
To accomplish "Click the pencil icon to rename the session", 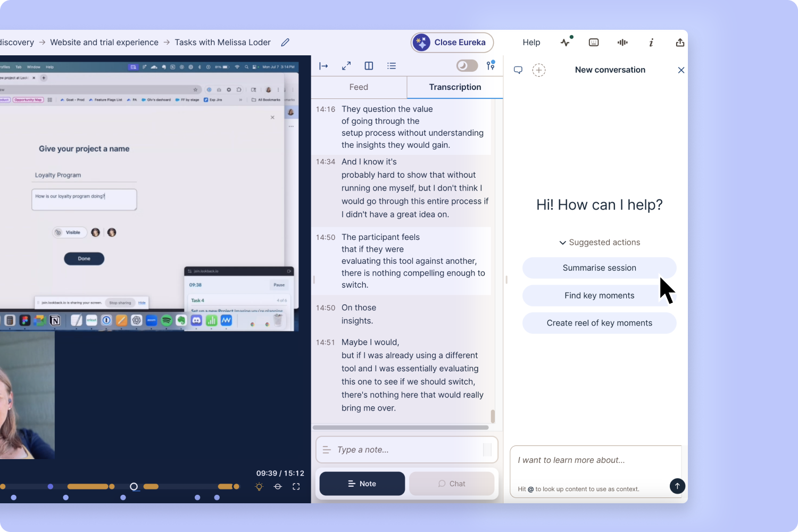I will (x=285, y=43).
